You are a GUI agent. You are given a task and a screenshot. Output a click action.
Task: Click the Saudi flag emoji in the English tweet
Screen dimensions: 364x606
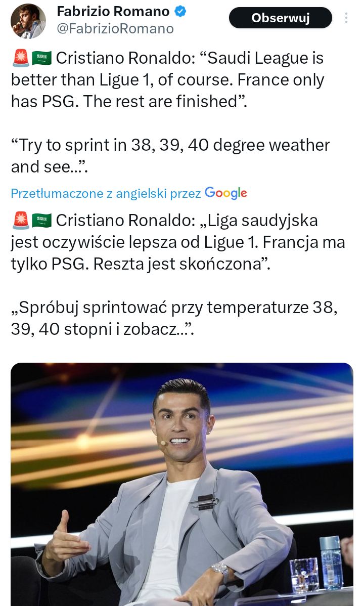click(42, 59)
